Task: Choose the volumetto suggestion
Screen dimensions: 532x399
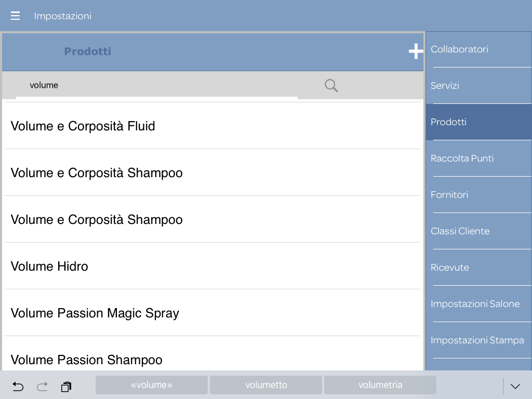Action: (x=266, y=385)
